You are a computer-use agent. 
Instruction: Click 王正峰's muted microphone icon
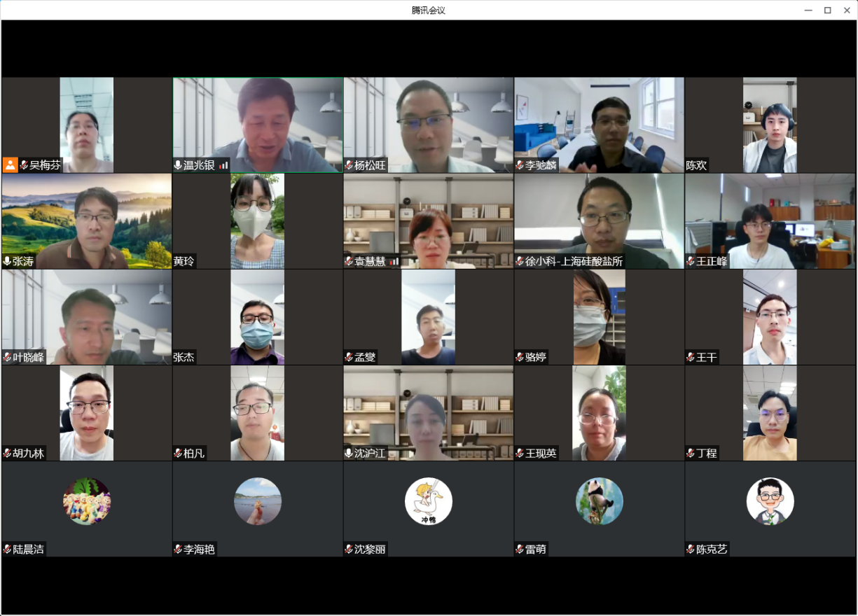[691, 261]
